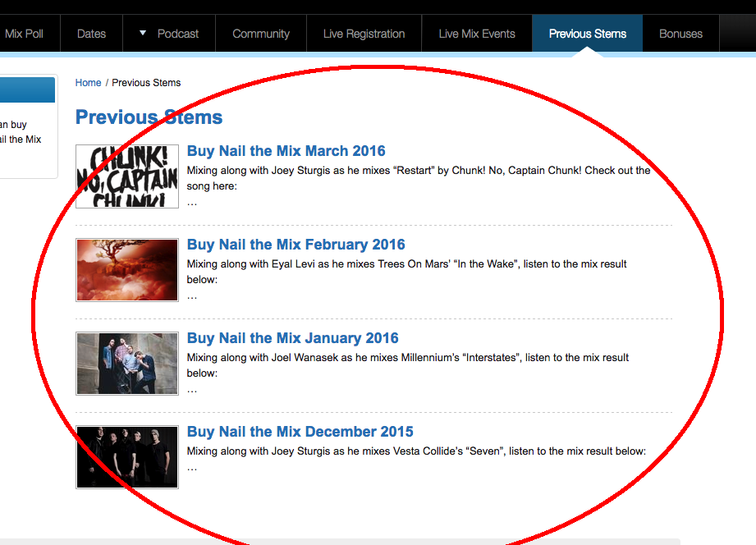Follow the Home breadcrumb link
The width and height of the screenshot is (756, 545).
88,83
